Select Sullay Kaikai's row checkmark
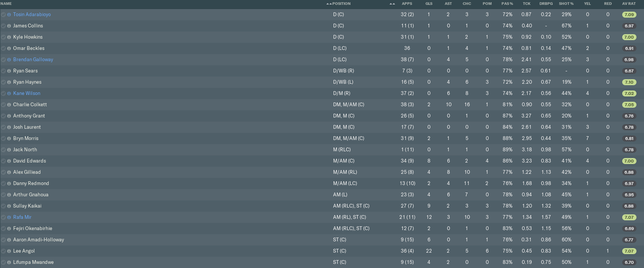The height and width of the screenshot is (268, 644). pos(3,206)
